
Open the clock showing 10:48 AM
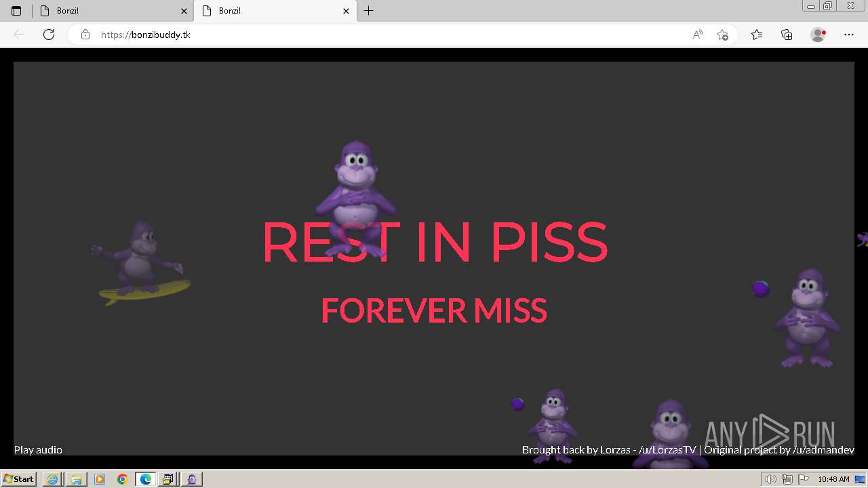click(x=833, y=479)
